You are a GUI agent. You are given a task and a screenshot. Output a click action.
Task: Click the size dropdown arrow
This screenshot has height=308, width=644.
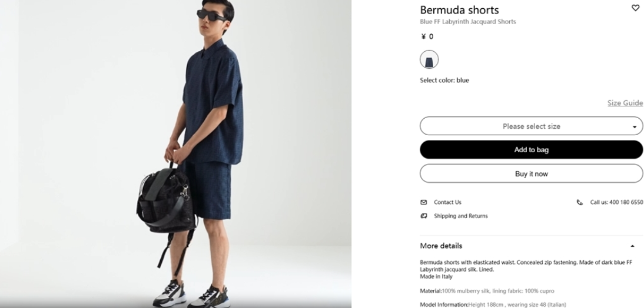(635, 127)
